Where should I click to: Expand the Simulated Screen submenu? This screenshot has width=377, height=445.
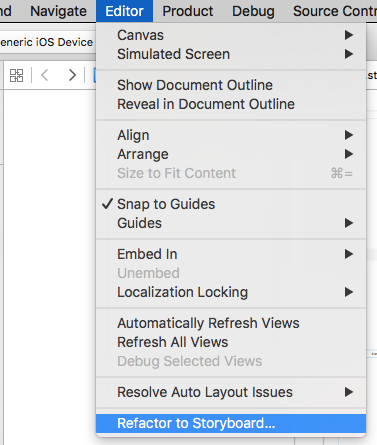click(x=231, y=54)
